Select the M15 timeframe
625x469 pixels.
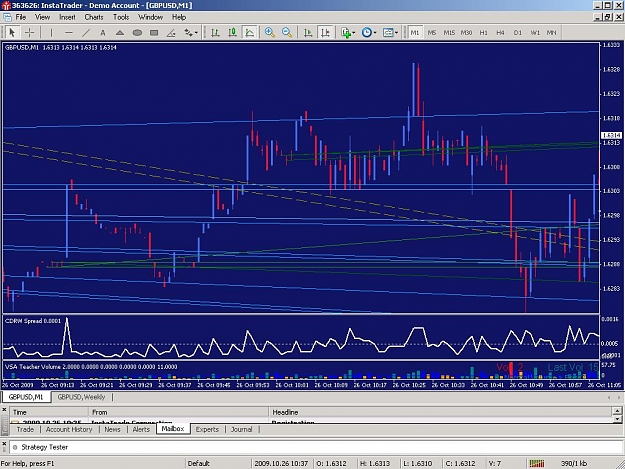[449, 33]
